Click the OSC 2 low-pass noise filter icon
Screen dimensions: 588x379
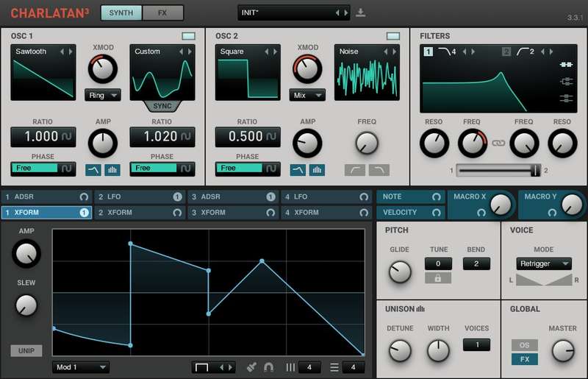click(379, 170)
